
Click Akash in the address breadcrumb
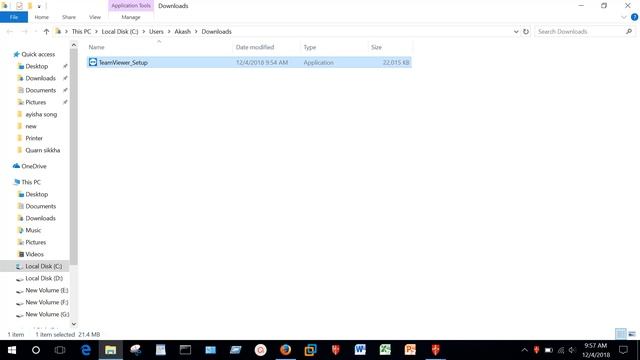pyautogui.click(x=182, y=31)
